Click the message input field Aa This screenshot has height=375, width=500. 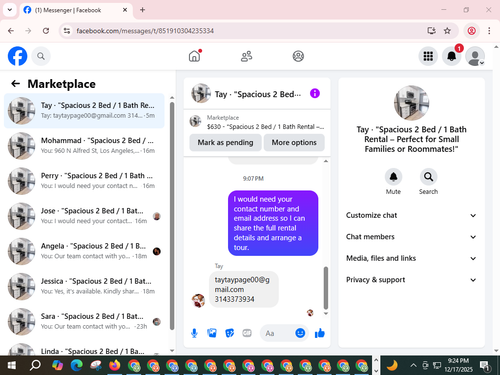[x=277, y=333]
